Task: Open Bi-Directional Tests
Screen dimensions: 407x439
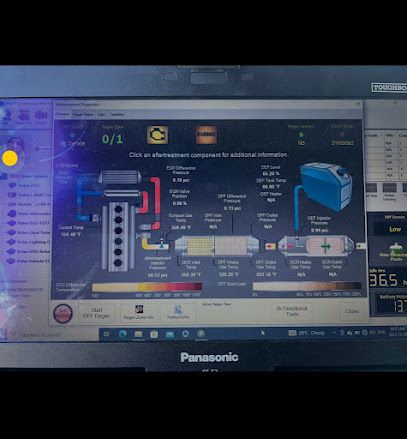Action: coord(292,311)
